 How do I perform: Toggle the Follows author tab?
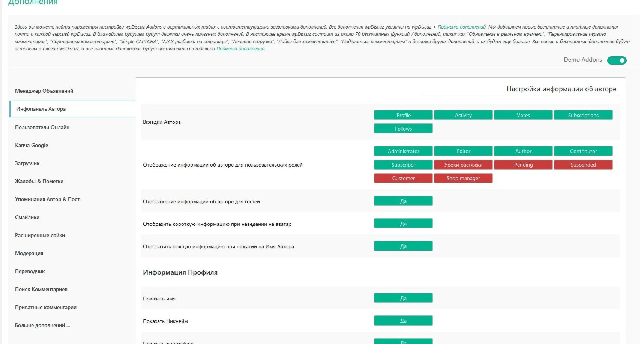tap(403, 129)
